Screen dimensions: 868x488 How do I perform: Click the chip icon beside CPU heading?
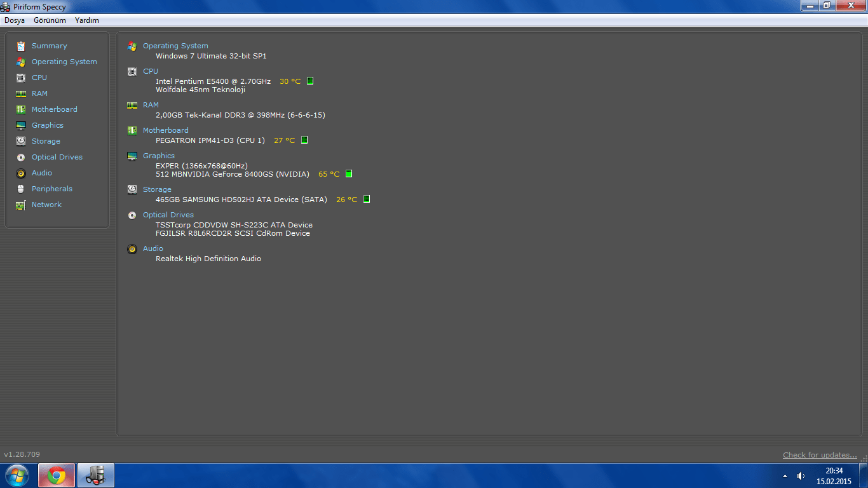click(132, 71)
